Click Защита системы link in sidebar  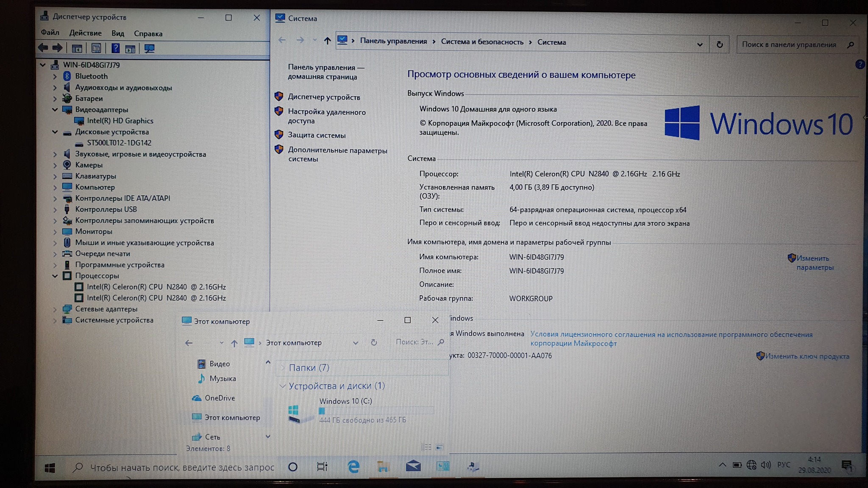(x=317, y=135)
